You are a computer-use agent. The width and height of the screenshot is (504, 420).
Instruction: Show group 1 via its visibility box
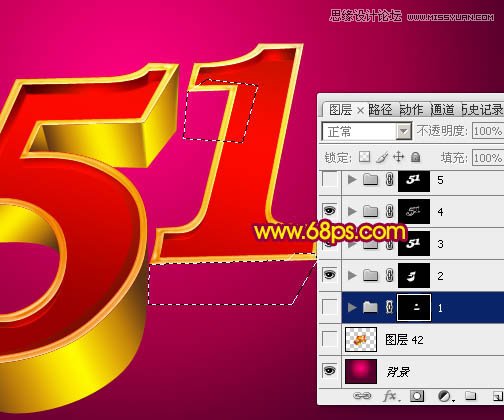pyautogui.click(x=330, y=307)
